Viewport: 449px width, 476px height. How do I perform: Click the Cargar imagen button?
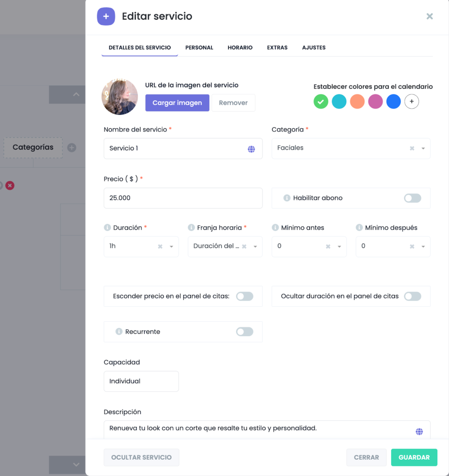[177, 103]
